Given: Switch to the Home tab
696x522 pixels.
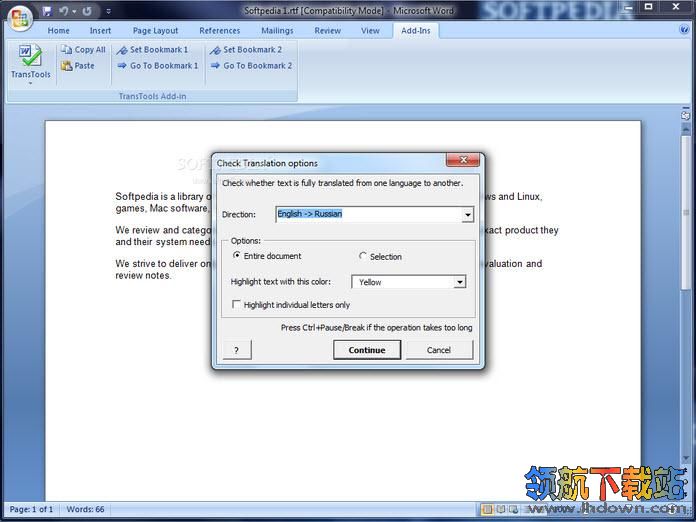Looking at the screenshot, I should [59, 31].
